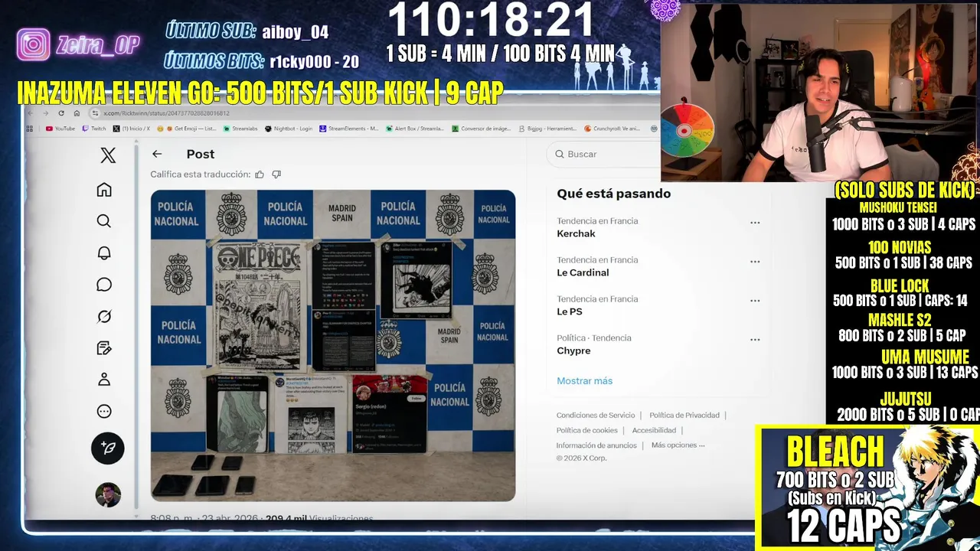Open the Explore magnifier icon in sidebar
Image resolution: width=980 pixels, height=551 pixels.
pos(104,221)
